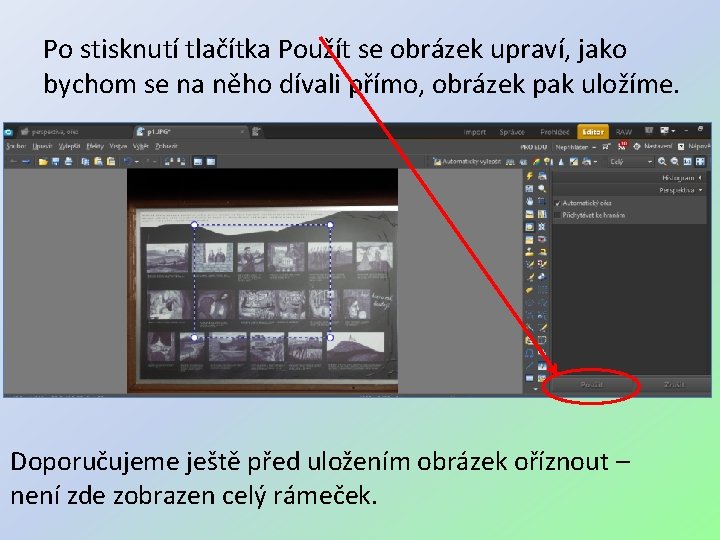The width and height of the screenshot is (720, 540).
Task: Click top-left perspective corner handle
Action: pos(194,225)
